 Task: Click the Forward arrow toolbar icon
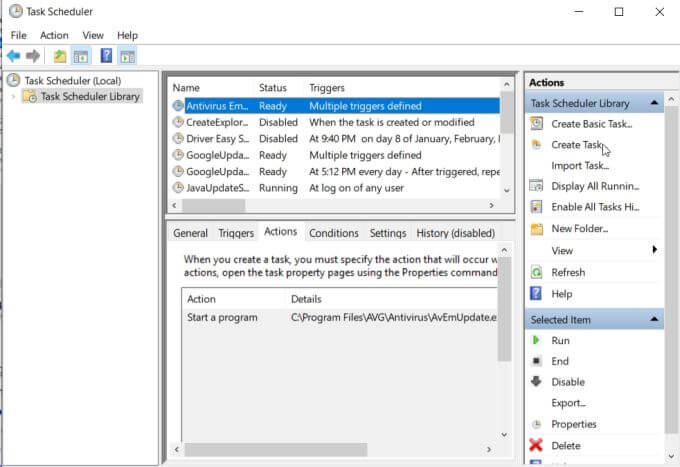33,56
